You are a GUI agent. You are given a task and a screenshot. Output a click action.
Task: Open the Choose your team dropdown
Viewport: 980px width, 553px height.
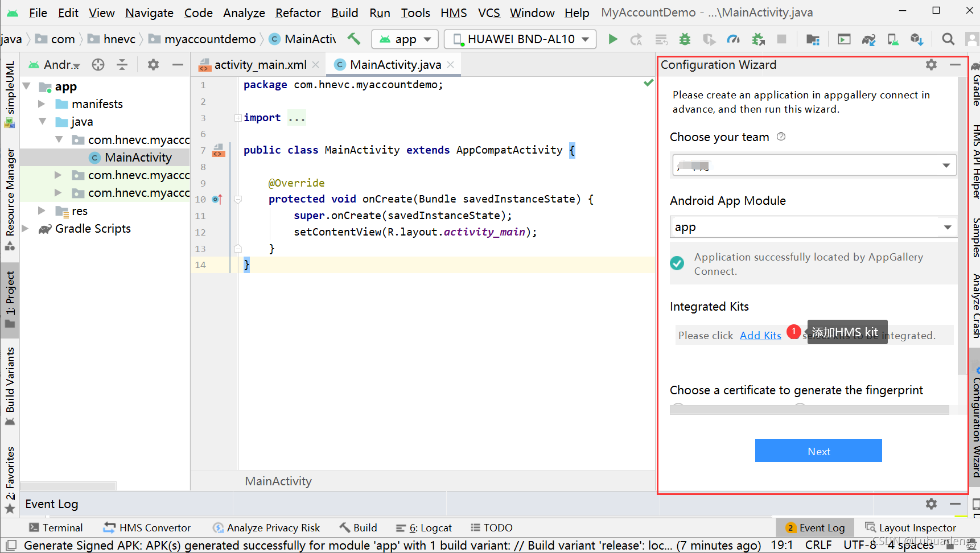[x=814, y=166]
